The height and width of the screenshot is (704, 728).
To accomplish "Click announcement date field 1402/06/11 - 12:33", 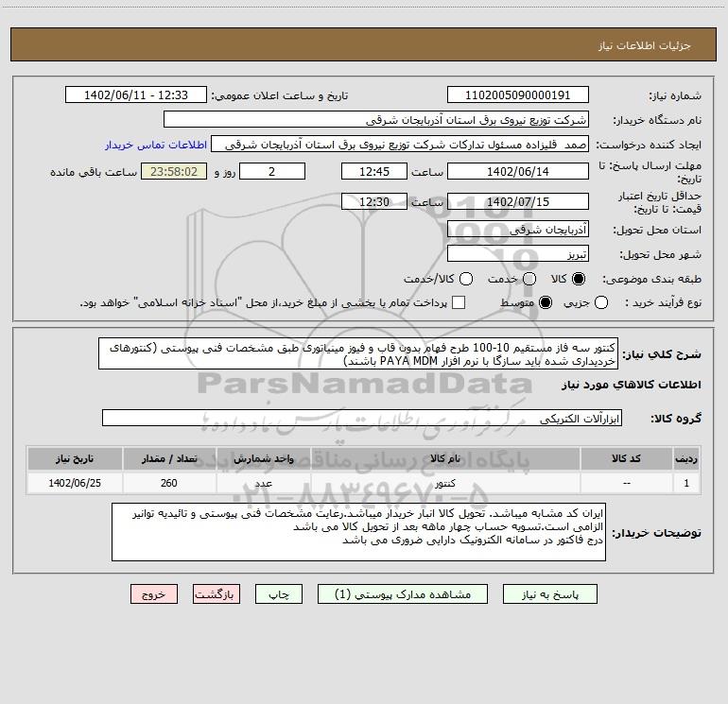I will pos(136,95).
